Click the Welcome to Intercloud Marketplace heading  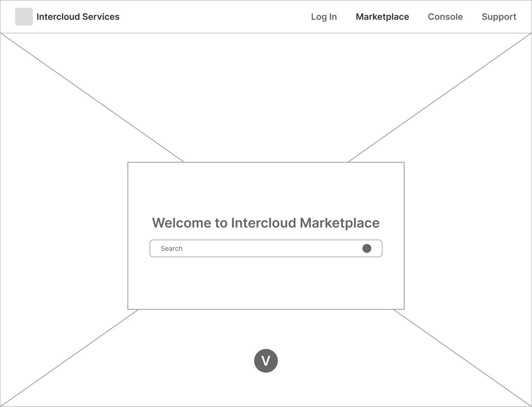[266, 223]
